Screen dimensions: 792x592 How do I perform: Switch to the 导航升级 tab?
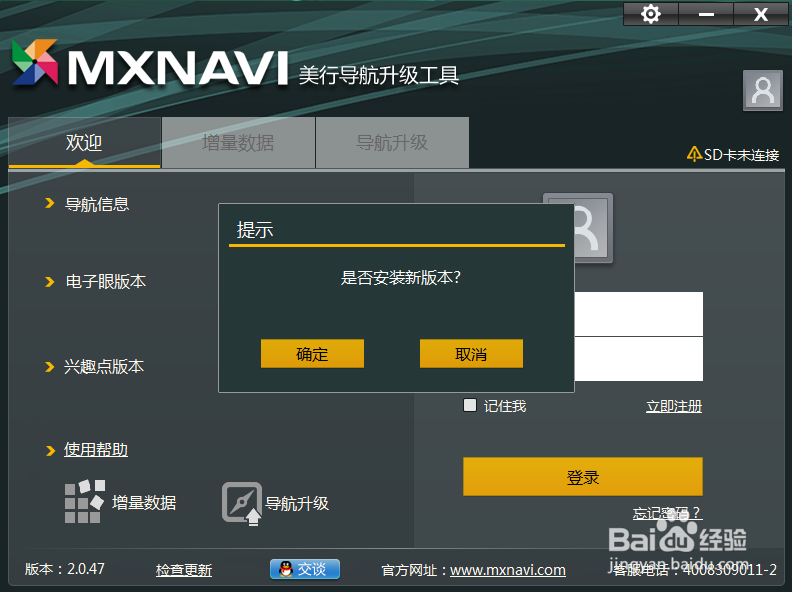point(392,142)
